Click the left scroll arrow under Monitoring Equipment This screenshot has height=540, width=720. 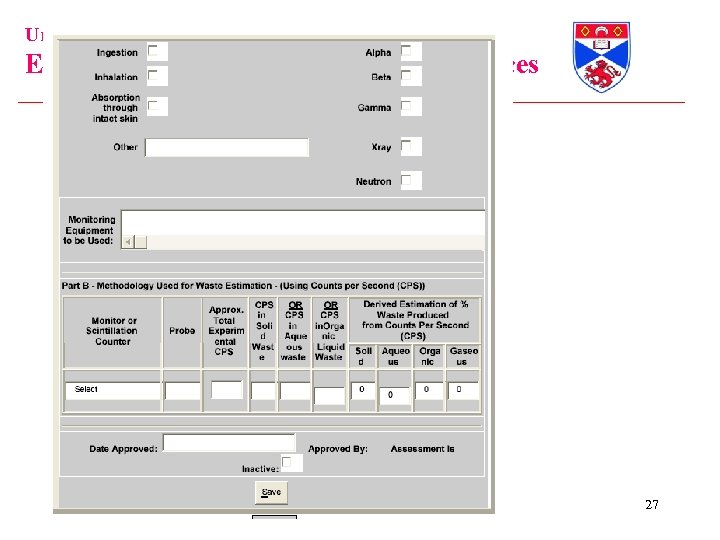point(128,242)
